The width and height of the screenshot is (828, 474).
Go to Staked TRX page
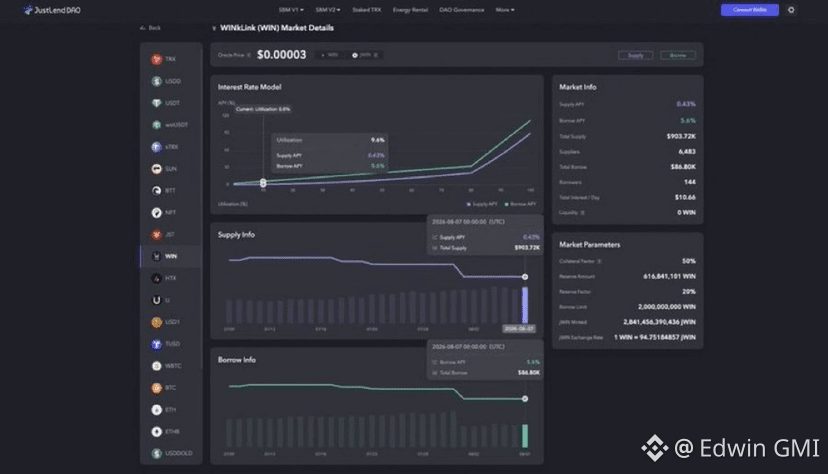[x=366, y=10]
